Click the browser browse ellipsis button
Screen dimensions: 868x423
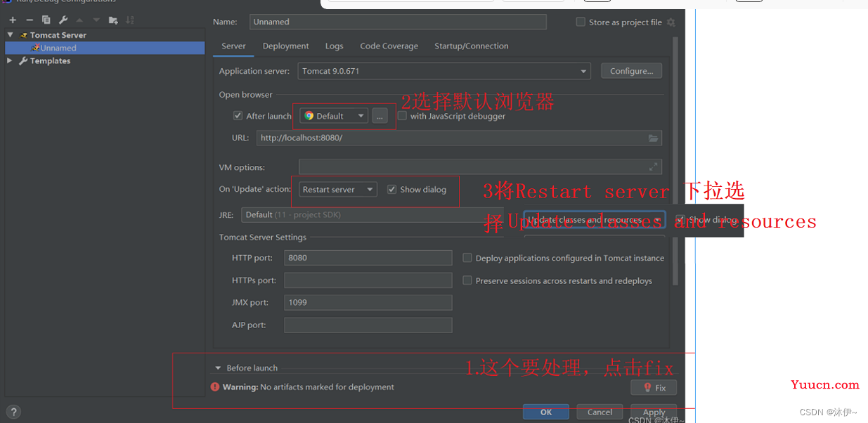(x=380, y=116)
